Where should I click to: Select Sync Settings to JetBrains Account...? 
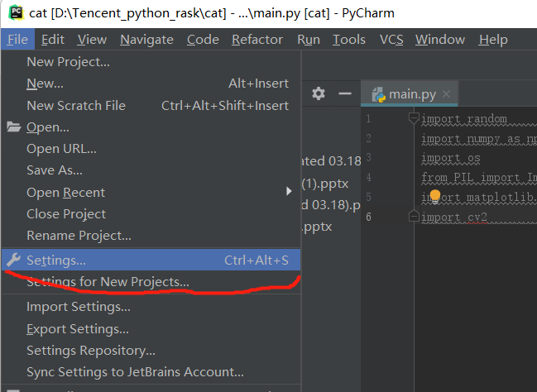point(151,372)
